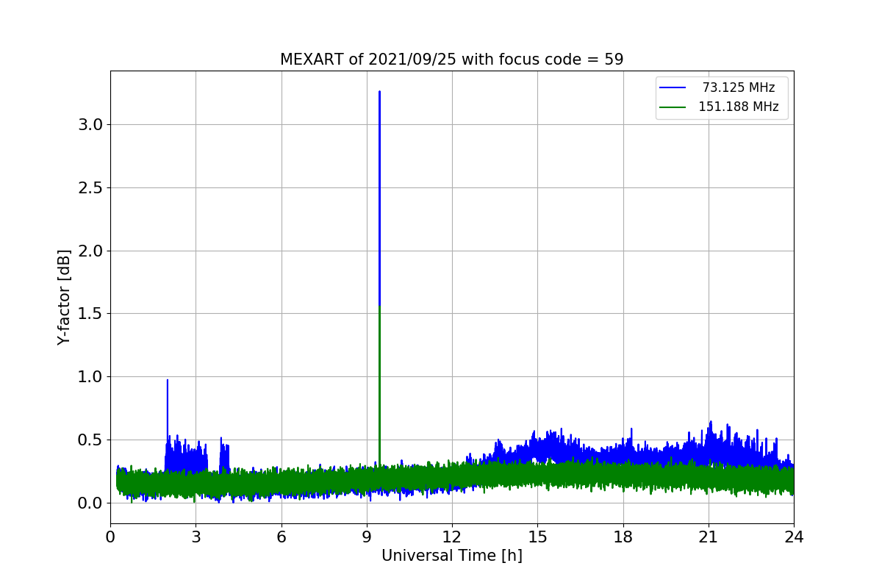The image size is (882, 588).
Task: Click x-axis tick label 0
Action: 110,537
